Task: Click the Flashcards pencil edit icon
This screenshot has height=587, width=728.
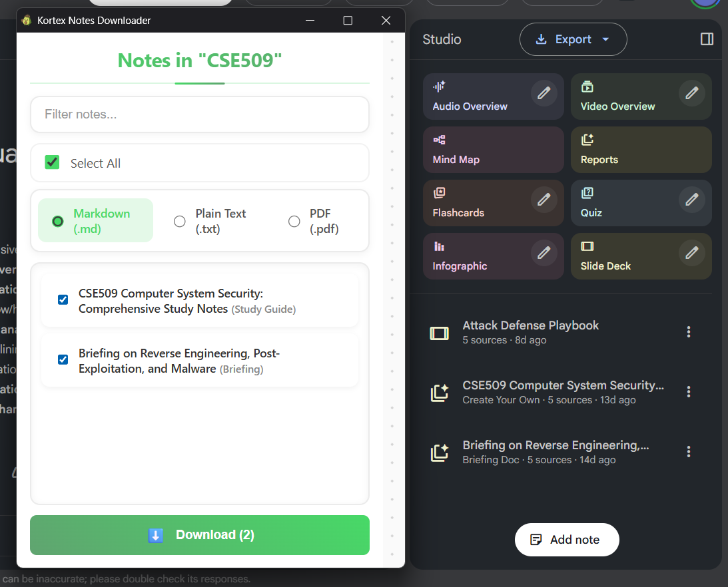Action: point(544,200)
